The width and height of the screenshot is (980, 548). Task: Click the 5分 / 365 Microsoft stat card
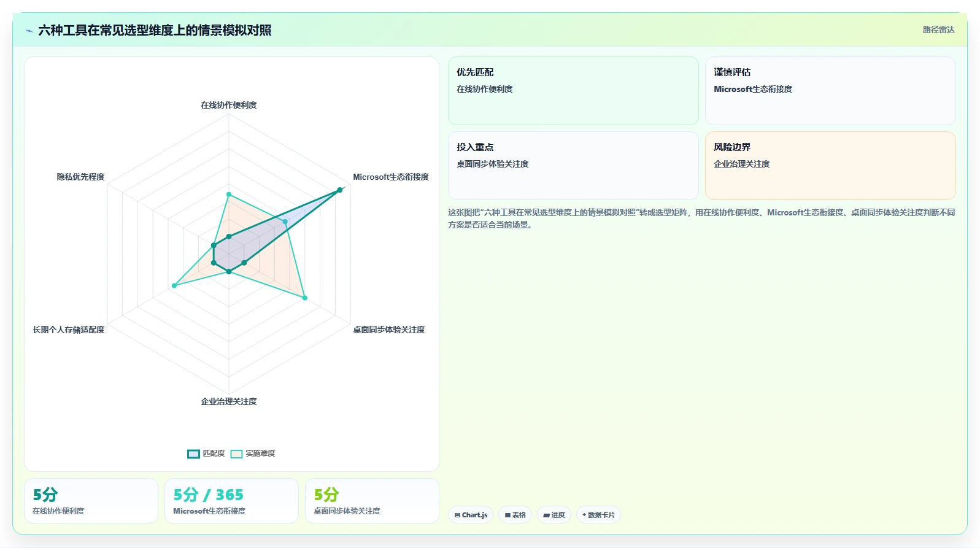231,501
